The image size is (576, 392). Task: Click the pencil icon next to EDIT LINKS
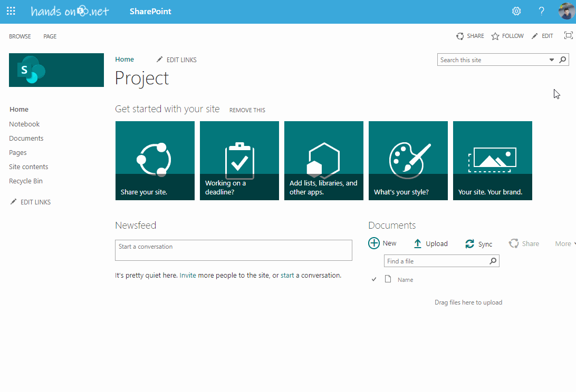(x=159, y=60)
